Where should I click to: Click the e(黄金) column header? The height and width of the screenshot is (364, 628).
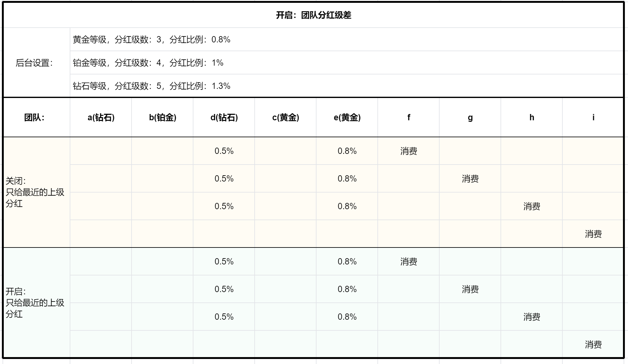[x=347, y=117]
